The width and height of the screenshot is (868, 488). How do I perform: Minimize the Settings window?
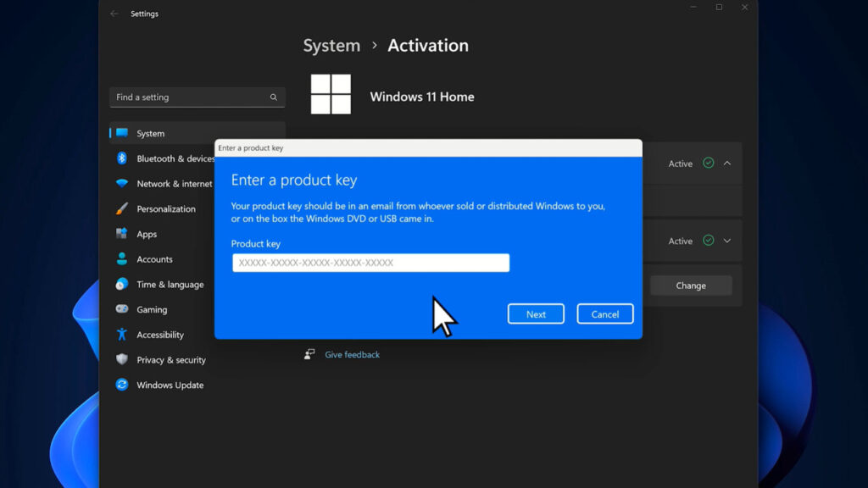tap(693, 7)
